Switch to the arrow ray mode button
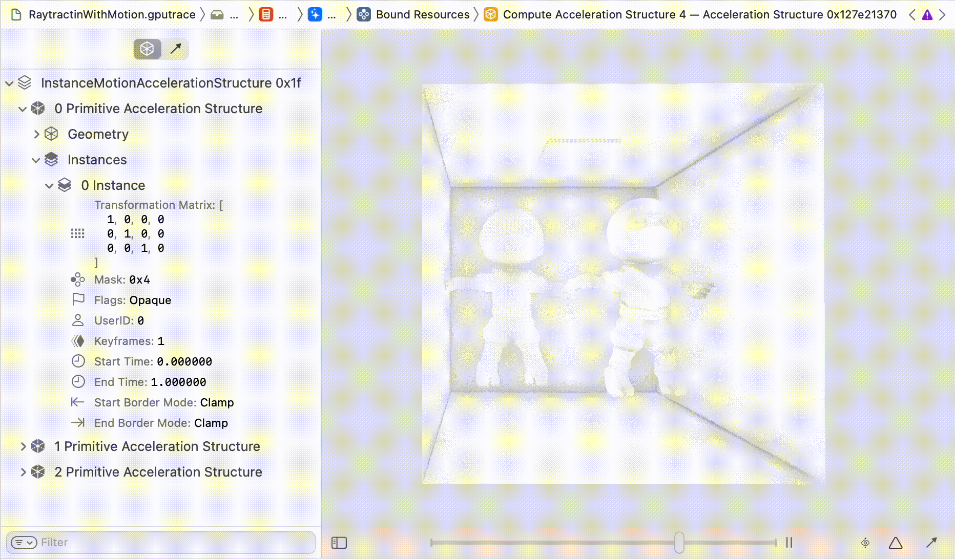Viewport: 955px width, 560px height. click(176, 49)
